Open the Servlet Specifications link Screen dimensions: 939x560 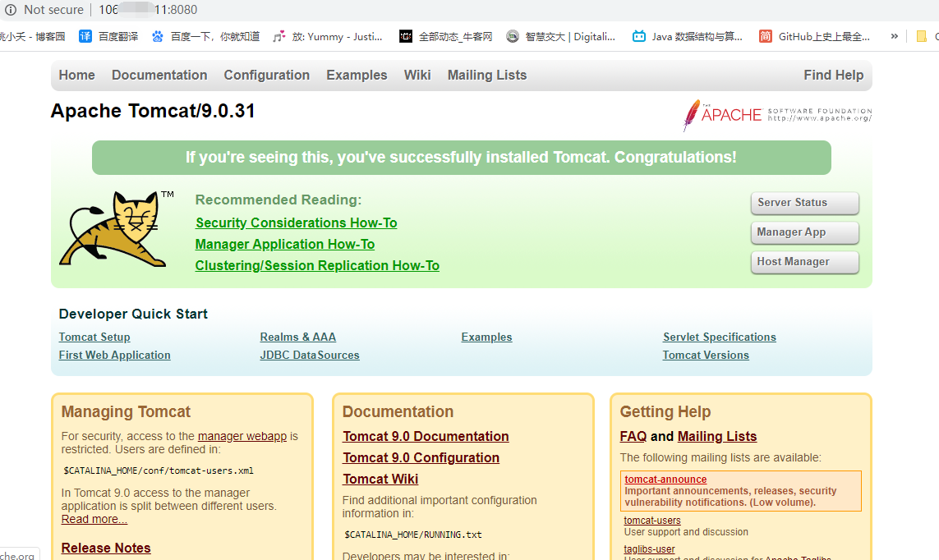719,337
